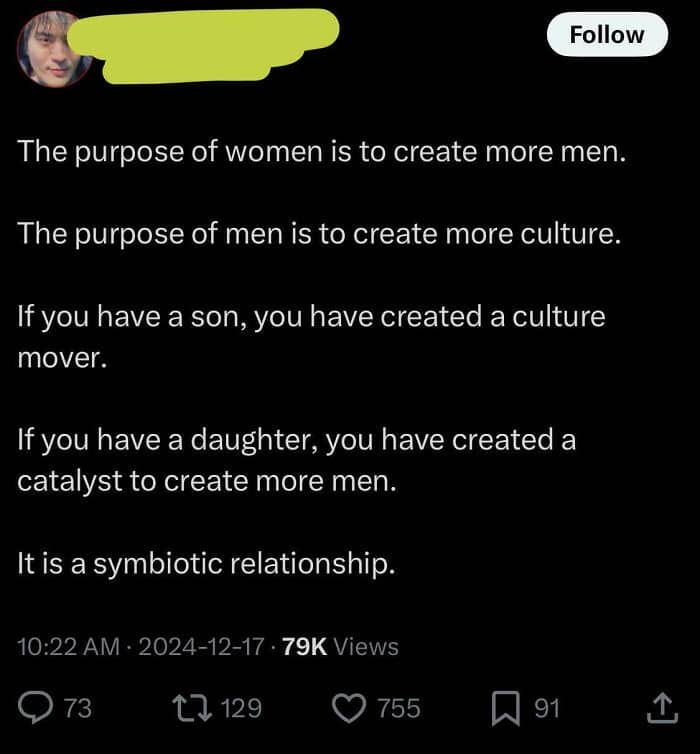700x754 pixels.
Task: Click the 'If you have a daughter' paragraph
Action: [x=296, y=460]
